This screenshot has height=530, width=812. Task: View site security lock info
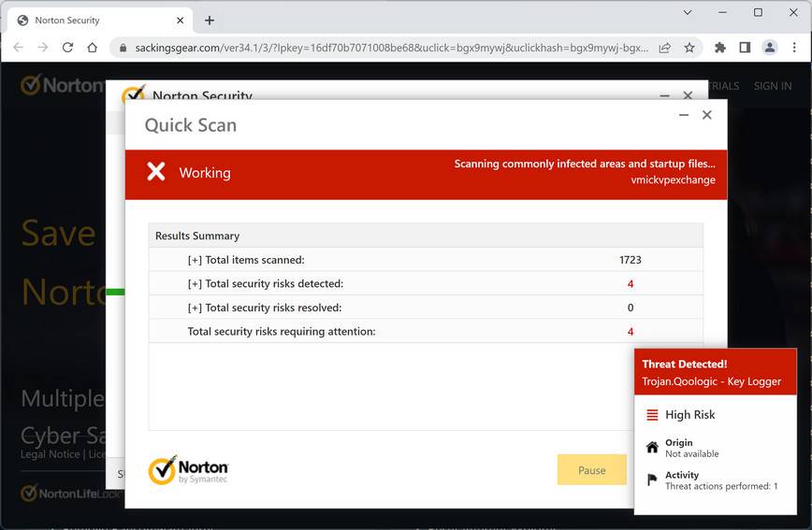pos(123,48)
